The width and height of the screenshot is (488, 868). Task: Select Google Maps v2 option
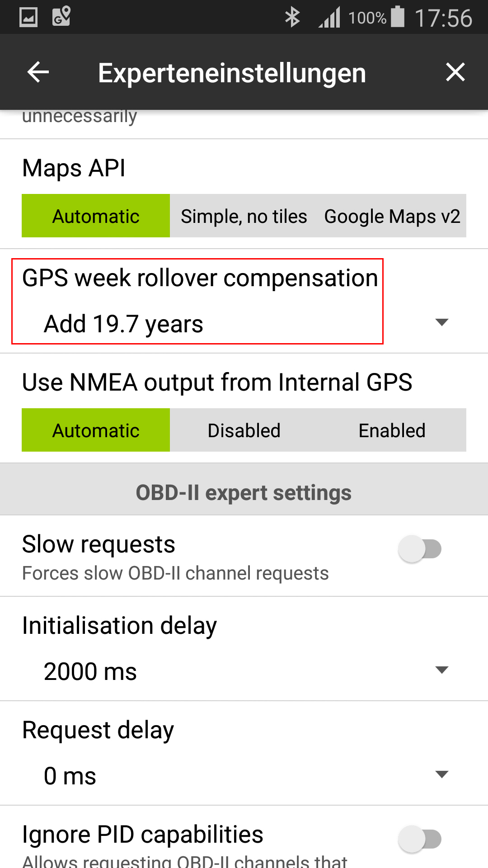392,216
